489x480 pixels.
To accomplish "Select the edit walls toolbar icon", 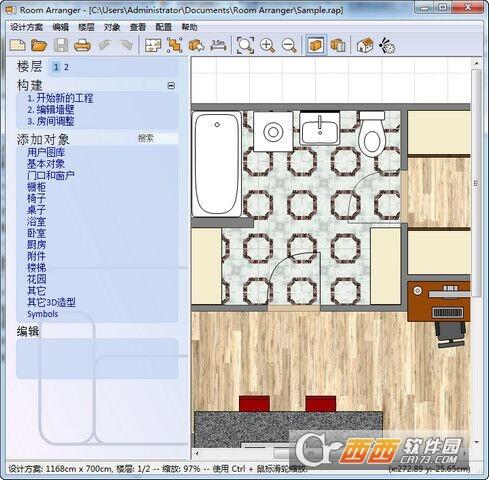I will tap(175, 45).
